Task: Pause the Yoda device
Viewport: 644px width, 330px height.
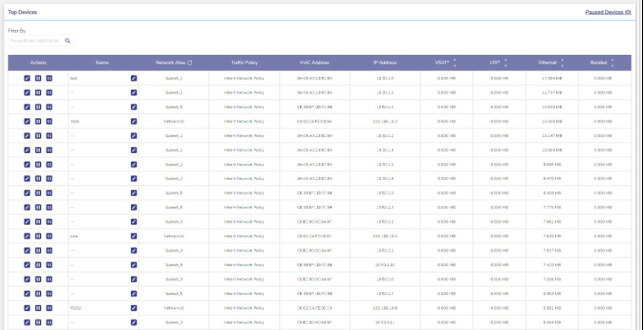Action: [38, 121]
